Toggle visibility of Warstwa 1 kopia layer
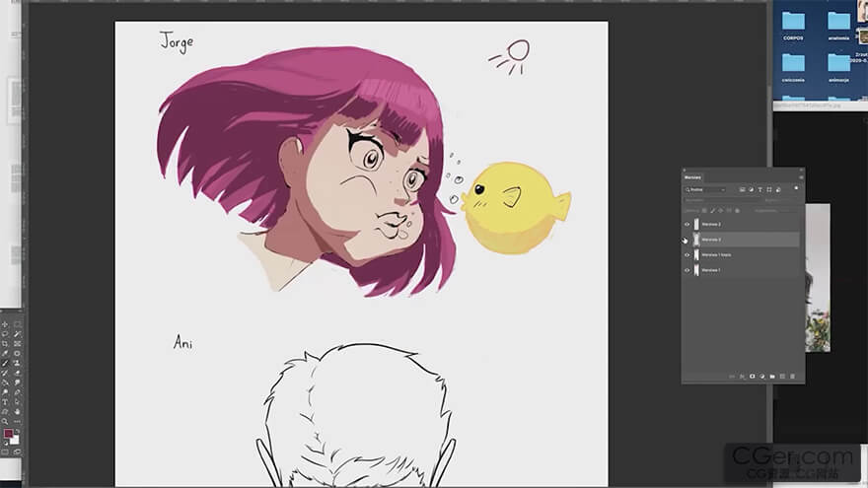The height and width of the screenshot is (488, 868). coord(687,254)
